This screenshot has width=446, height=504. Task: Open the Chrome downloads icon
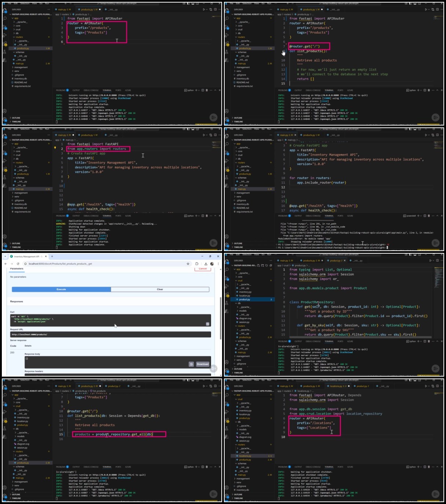[206, 264]
